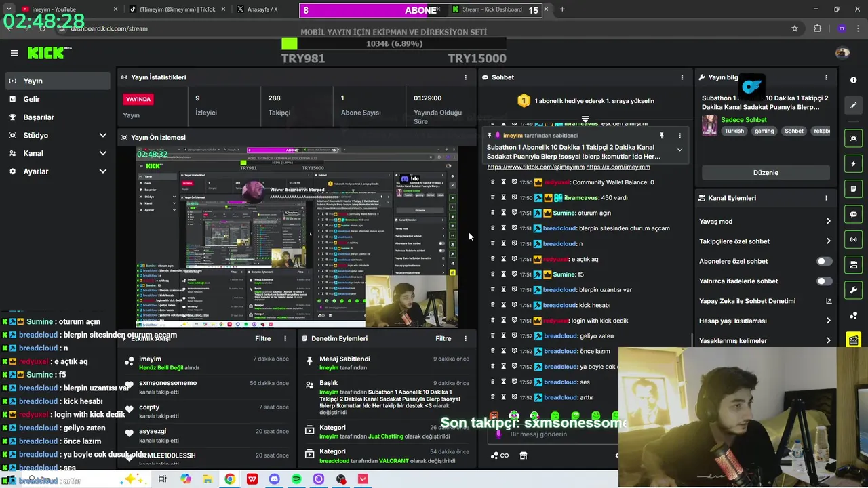The height and width of the screenshot is (488, 868).
Task: Click the camera layout icon in the right rail
Action: tap(853, 264)
